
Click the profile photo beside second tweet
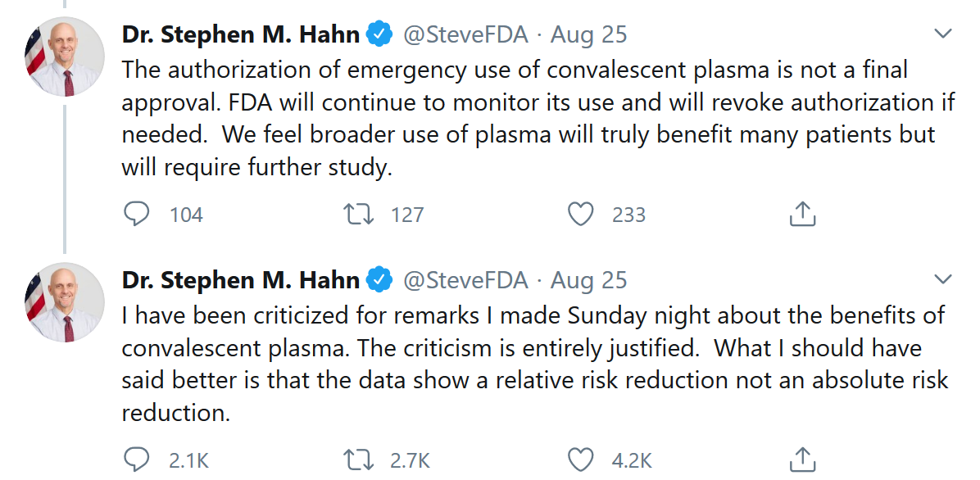coord(66,302)
